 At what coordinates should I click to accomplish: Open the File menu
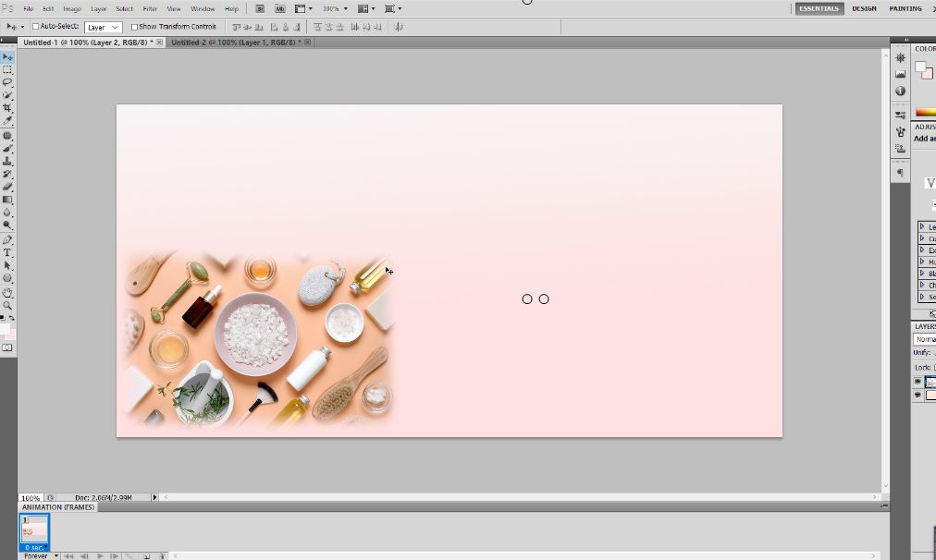coord(28,9)
